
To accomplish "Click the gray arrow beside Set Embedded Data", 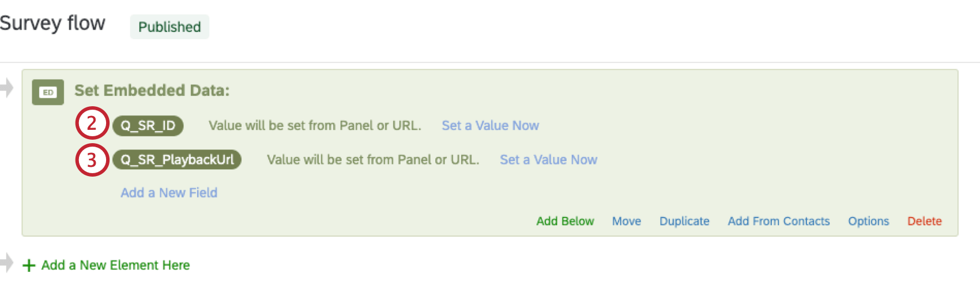I will [x=6, y=88].
